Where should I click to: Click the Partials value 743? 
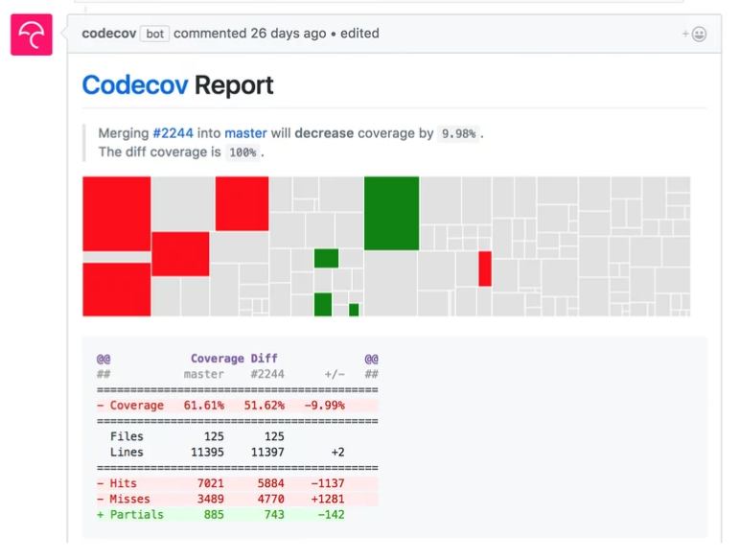point(274,515)
